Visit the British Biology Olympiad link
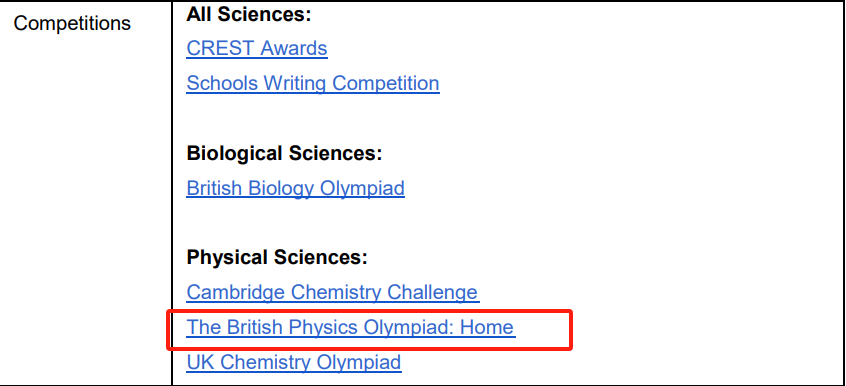The width and height of the screenshot is (846, 386). click(x=296, y=188)
